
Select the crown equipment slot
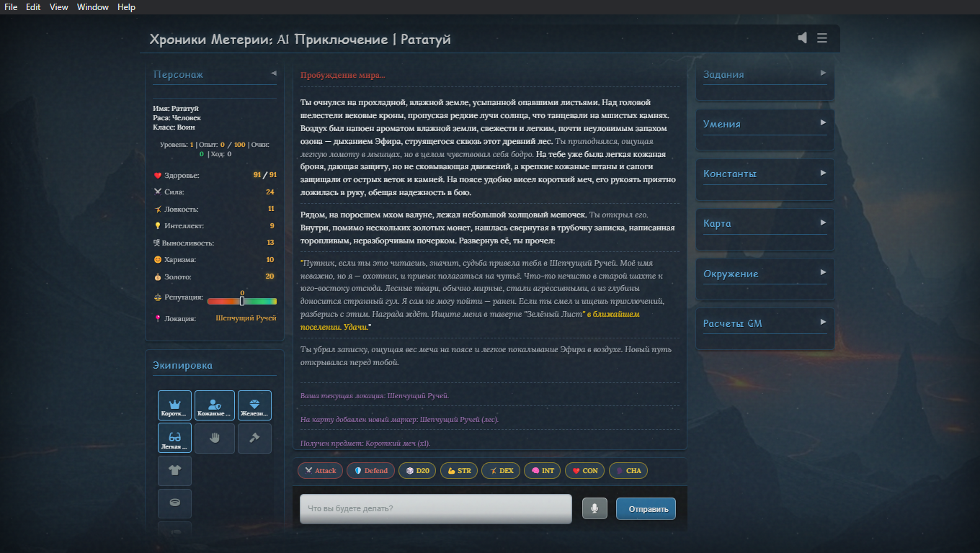(174, 405)
